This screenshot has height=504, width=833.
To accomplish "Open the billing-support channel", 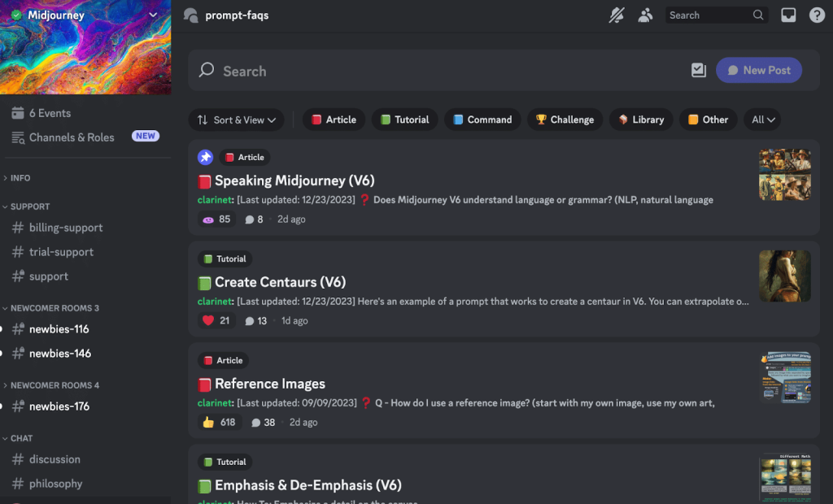I will coord(66,228).
